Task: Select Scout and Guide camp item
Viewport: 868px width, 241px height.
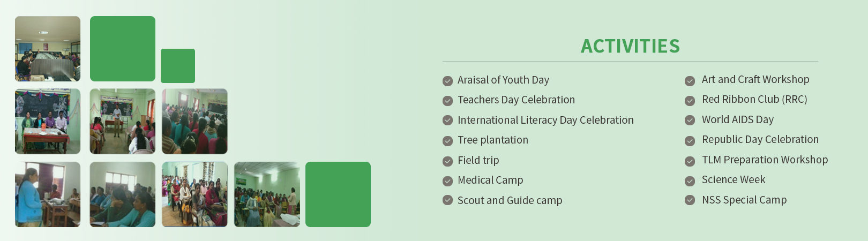Action: click(x=510, y=200)
